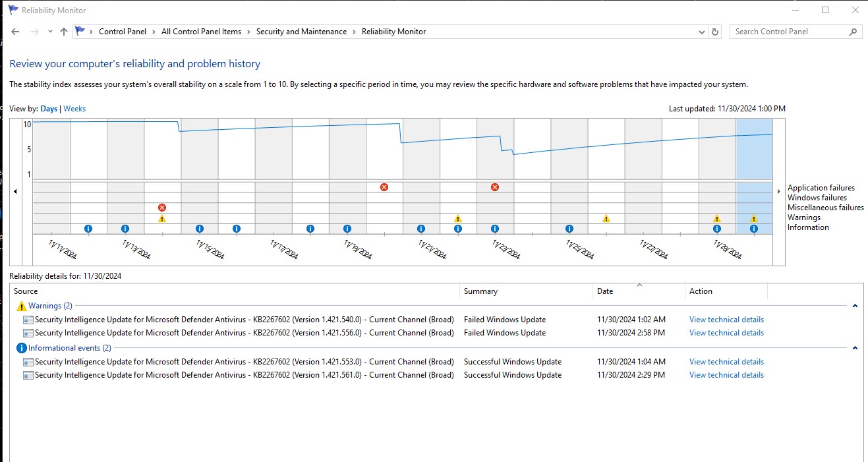868x462 pixels.
Task: Click the 11/14/2024 miscellaneous failure red icon
Action: [162, 208]
